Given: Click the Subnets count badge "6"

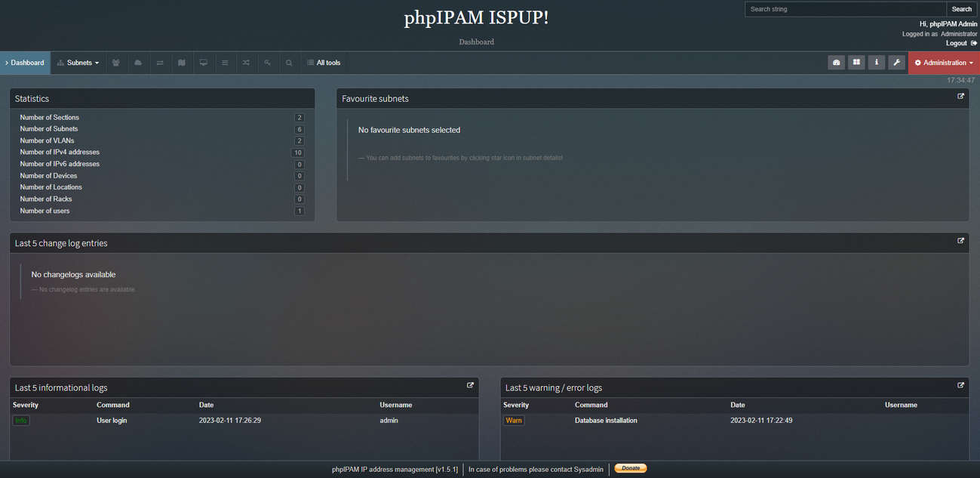Looking at the screenshot, I should (300, 129).
